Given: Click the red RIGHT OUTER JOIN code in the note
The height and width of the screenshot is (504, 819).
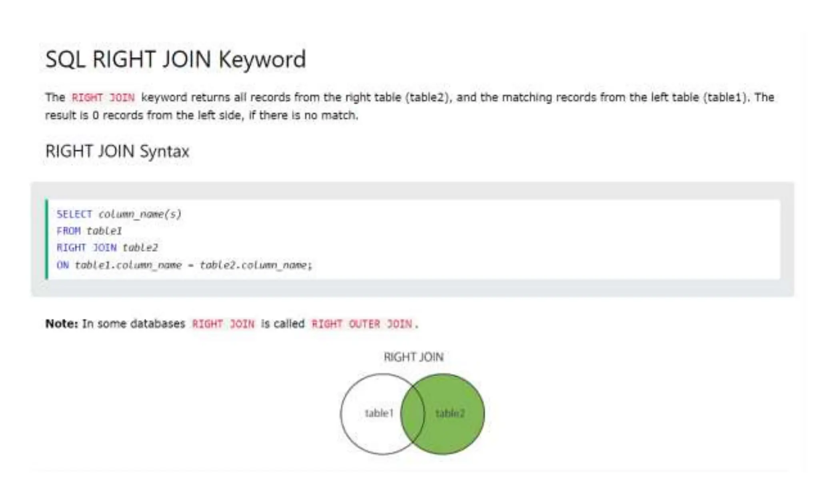Looking at the screenshot, I should [x=362, y=324].
